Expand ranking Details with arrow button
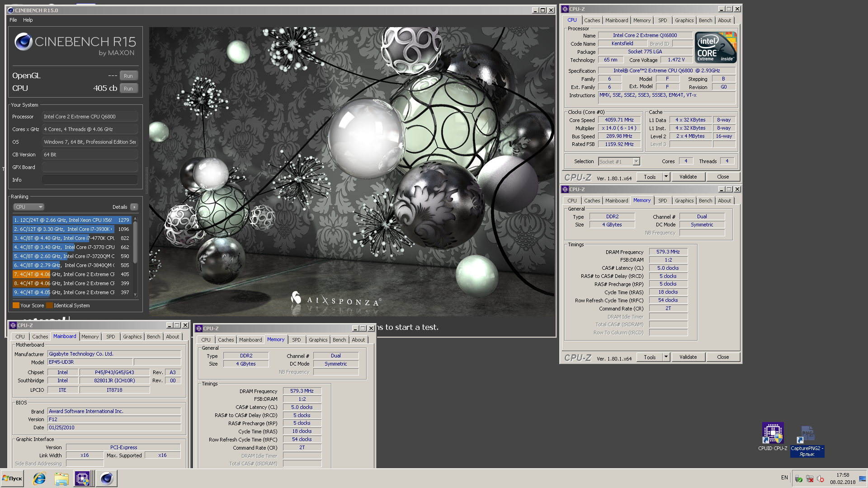This screenshot has width=868, height=488. point(134,207)
